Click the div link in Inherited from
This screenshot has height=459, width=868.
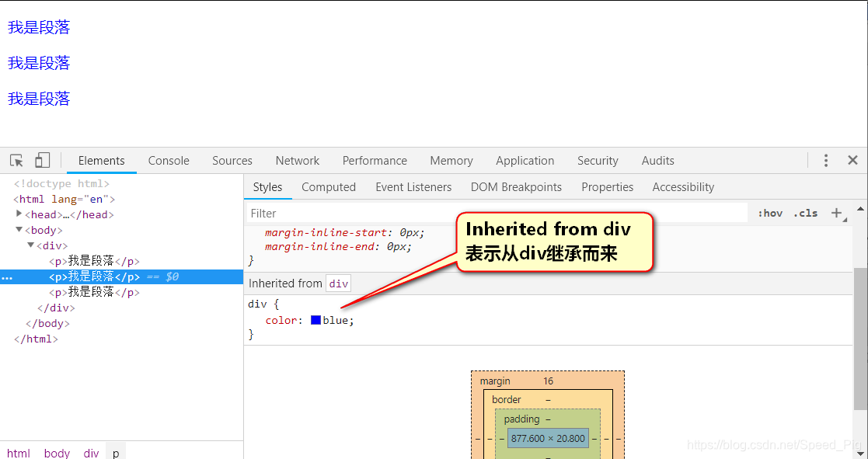pos(338,283)
